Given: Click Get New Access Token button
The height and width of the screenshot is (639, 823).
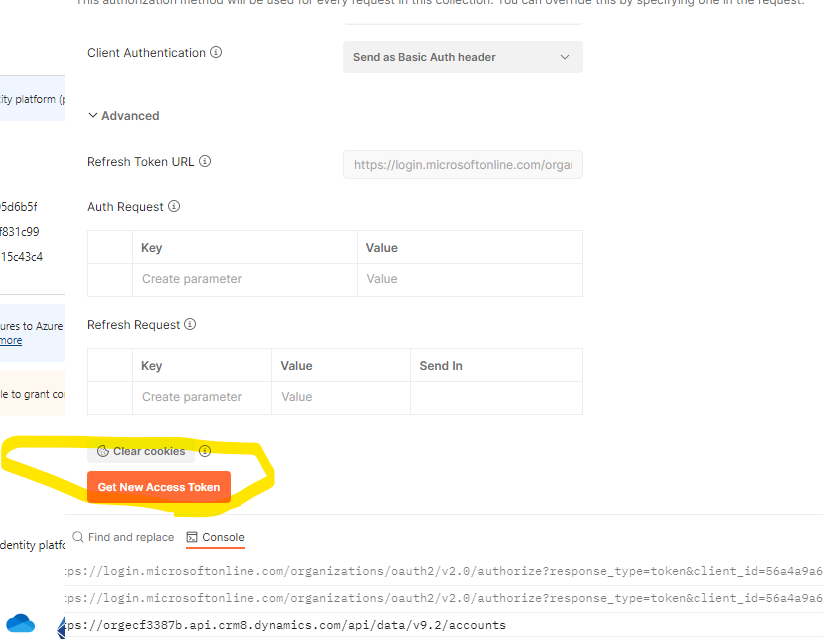Looking at the screenshot, I should pos(159,487).
